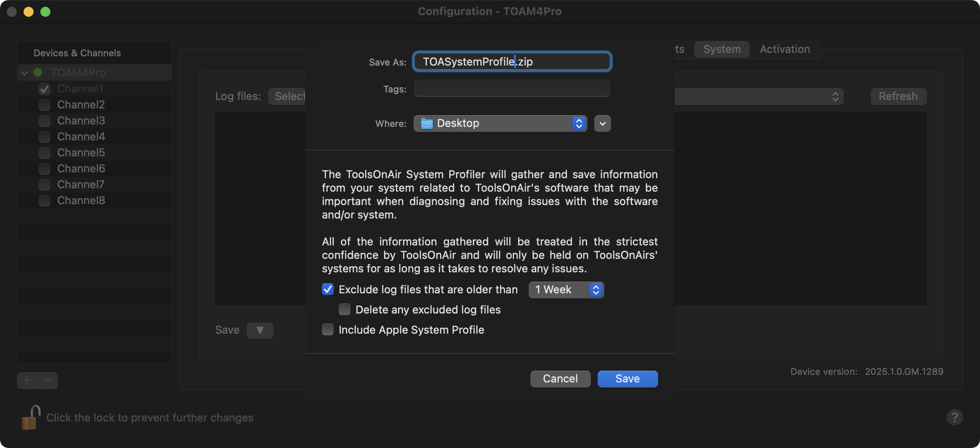Check Delete any excluded log files
The image size is (980, 448).
[345, 310]
